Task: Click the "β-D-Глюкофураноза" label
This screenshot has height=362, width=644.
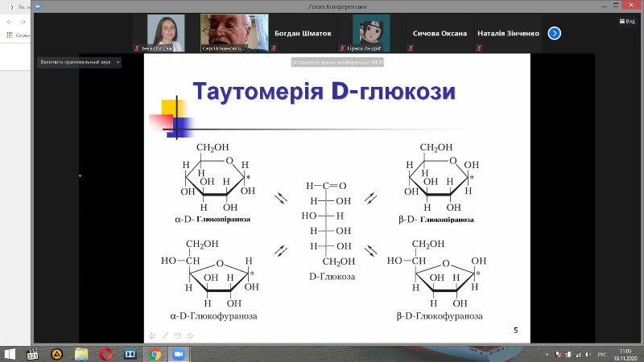Action: [x=440, y=316]
